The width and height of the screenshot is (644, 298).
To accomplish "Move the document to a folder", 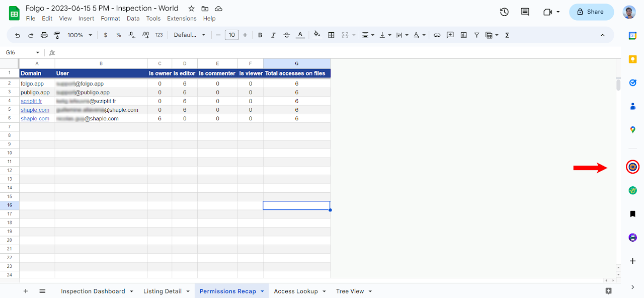I will 205,9.
